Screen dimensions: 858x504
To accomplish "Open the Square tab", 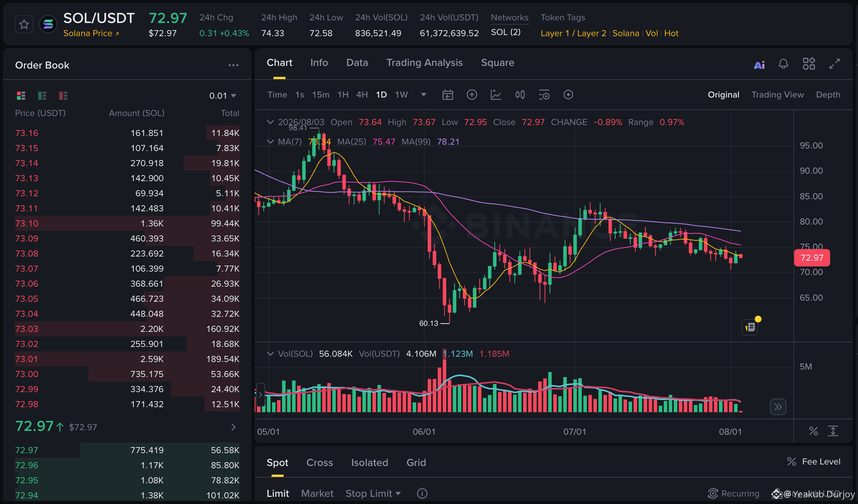I will pyautogui.click(x=498, y=63).
